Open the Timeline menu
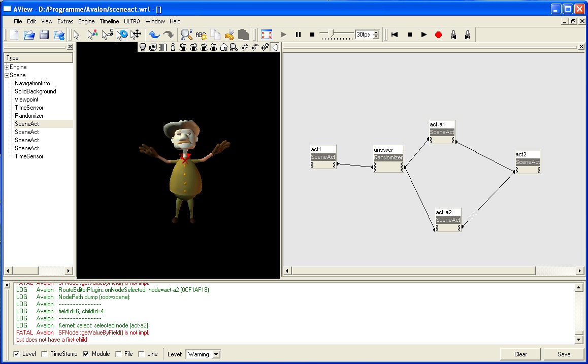This screenshot has width=588, height=364. pyautogui.click(x=109, y=21)
